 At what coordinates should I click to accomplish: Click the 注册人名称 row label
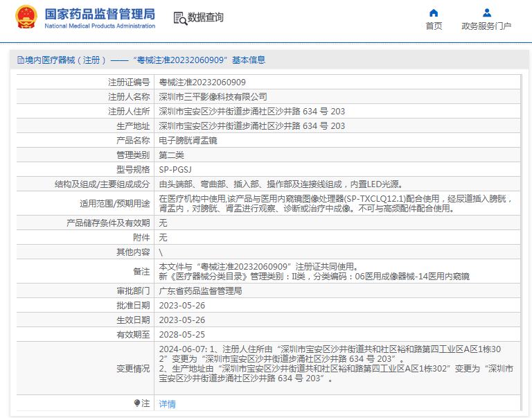click(x=129, y=97)
